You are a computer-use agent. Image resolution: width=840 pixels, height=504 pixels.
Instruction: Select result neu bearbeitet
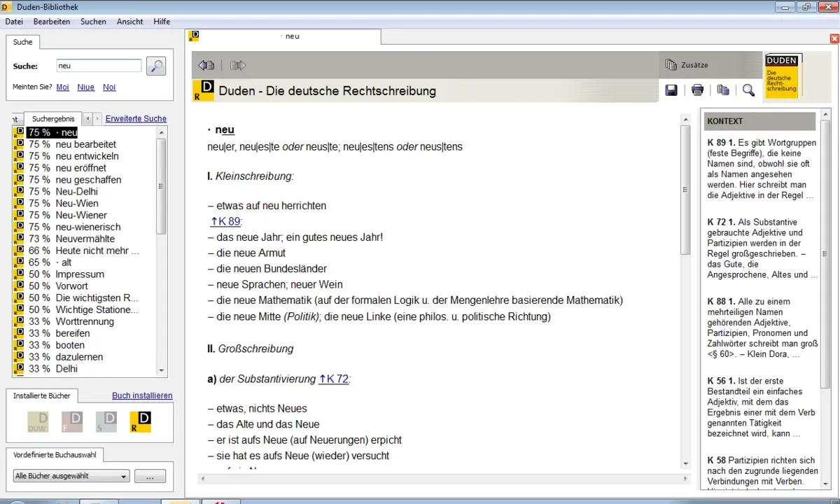point(86,144)
